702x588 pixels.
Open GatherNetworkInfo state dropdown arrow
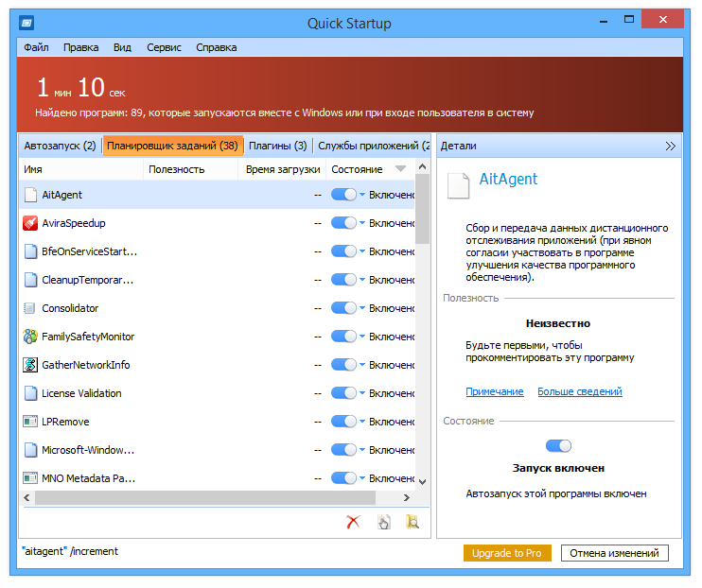362,365
